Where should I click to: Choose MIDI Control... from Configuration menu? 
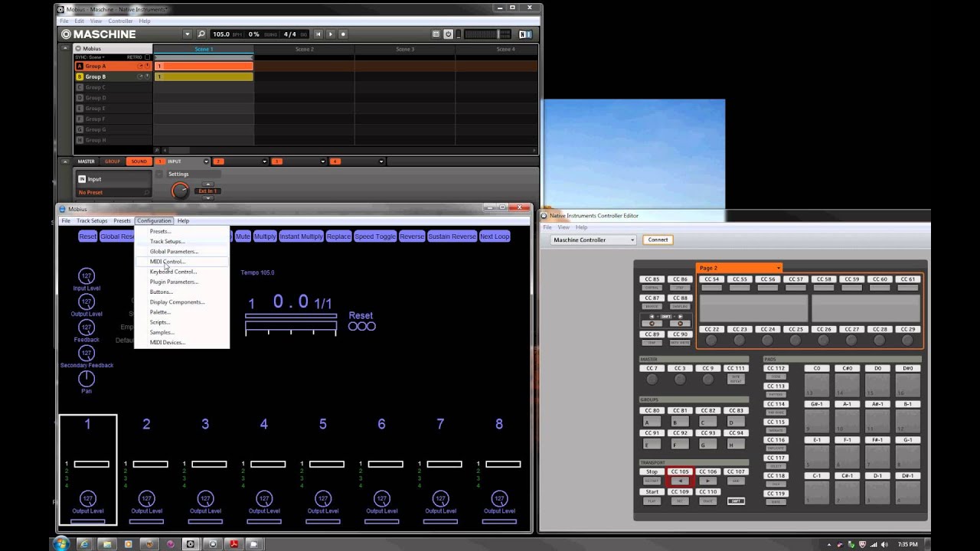pyautogui.click(x=168, y=262)
